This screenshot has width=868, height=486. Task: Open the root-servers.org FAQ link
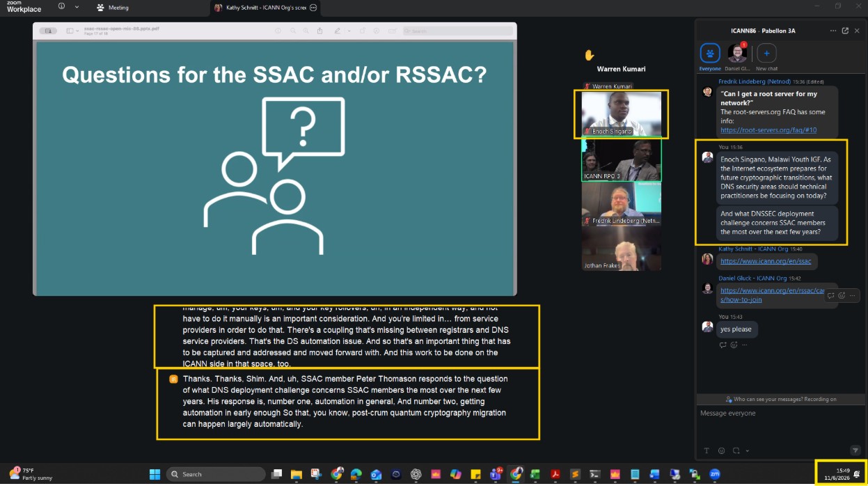pyautogui.click(x=768, y=130)
